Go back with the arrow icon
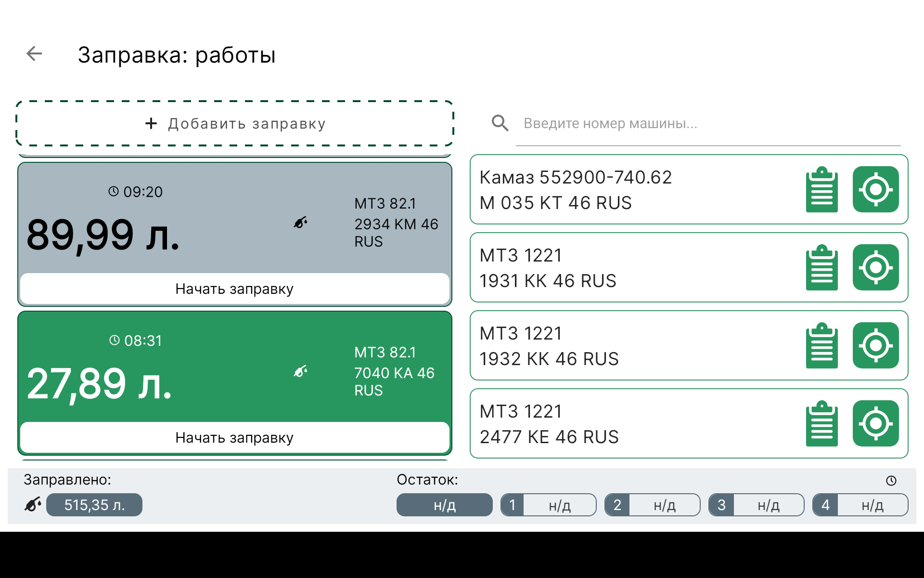The height and width of the screenshot is (578, 924). click(34, 53)
